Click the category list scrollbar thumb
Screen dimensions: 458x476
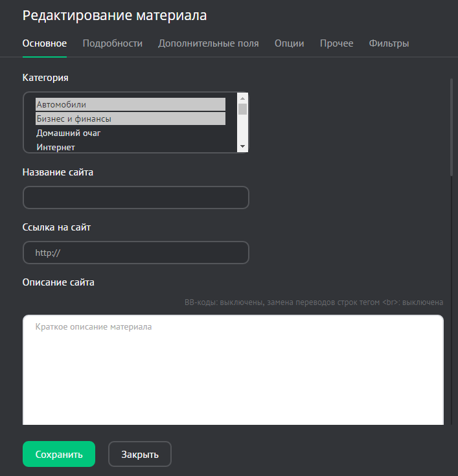243,108
